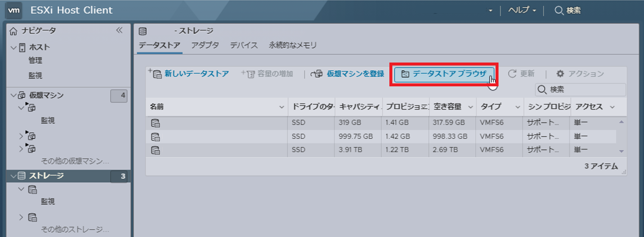Collapse the navigator with double-chevron icon

pyautogui.click(x=119, y=30)
